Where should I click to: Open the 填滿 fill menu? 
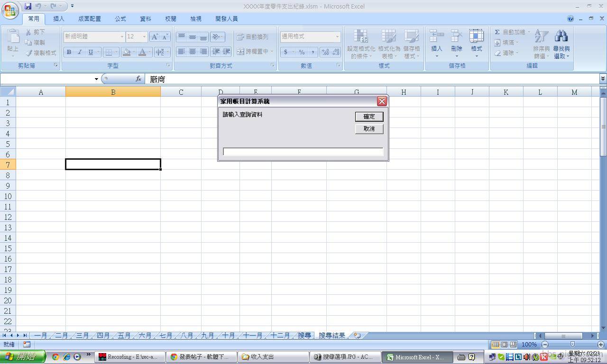coord(506,43)
